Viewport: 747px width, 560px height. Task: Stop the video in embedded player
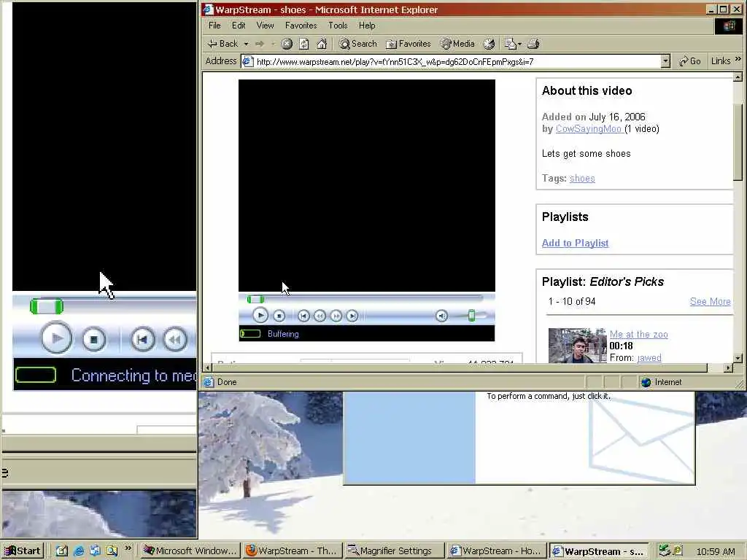pyautogui.click(x=279, y=316)
